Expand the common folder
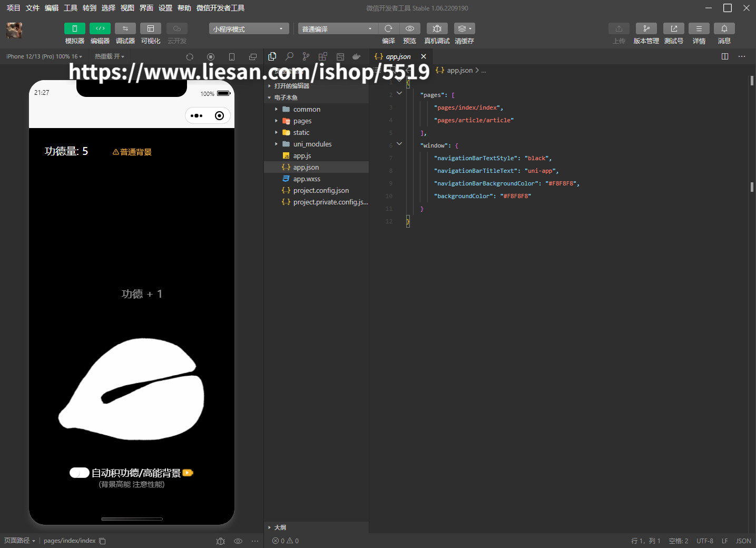Screen dimensions: 756x548 316,109
